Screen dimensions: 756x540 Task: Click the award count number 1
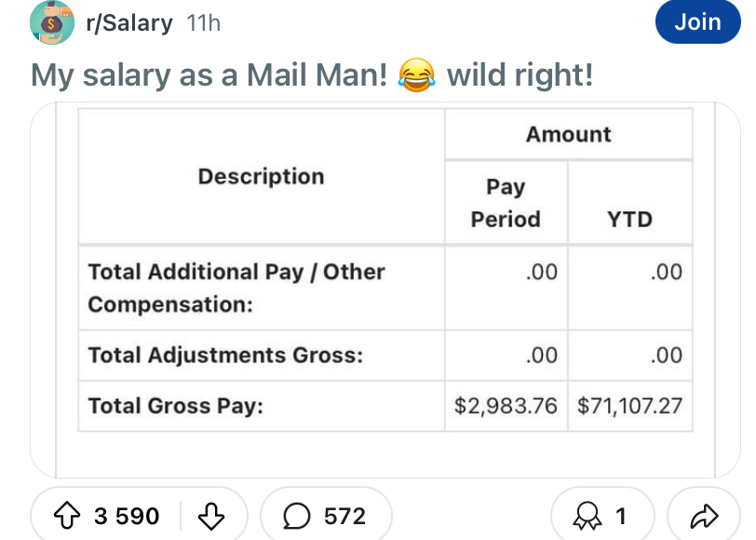point(621,516)
